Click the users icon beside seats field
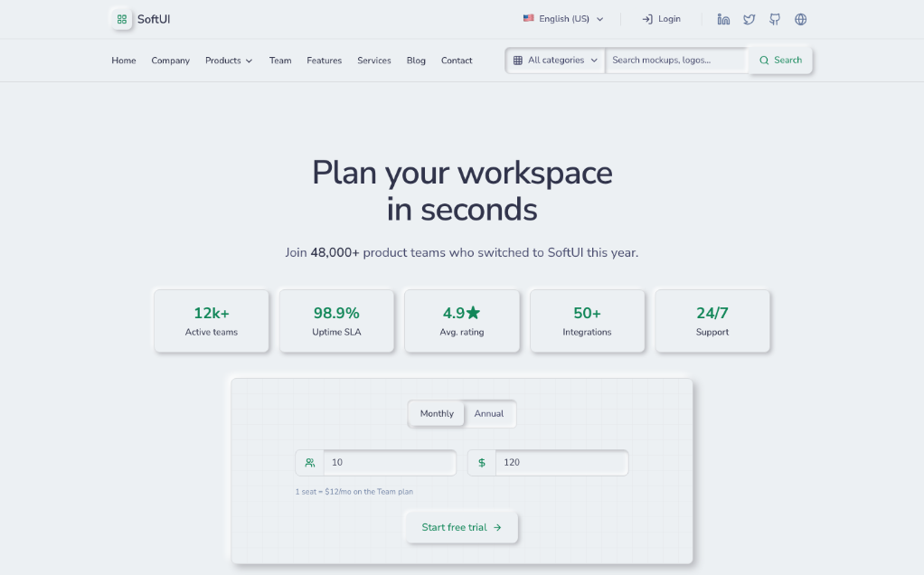 pyautogui.click(x=309, y=463)
